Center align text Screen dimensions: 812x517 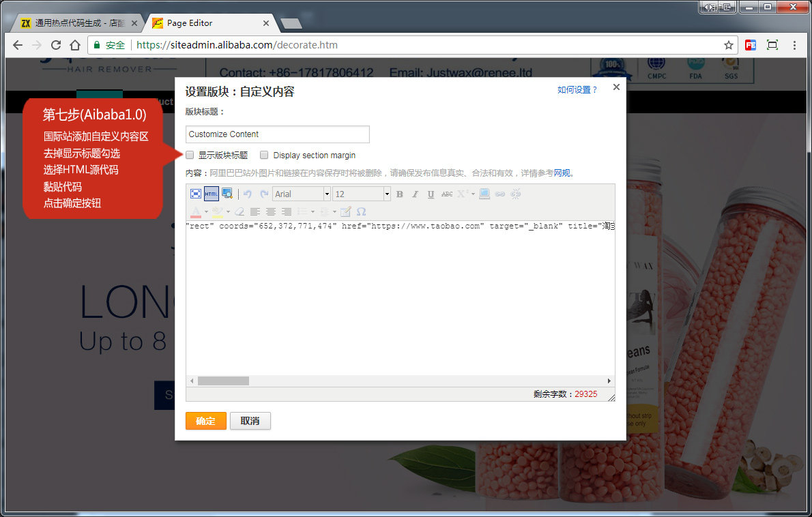click(270, 211)
